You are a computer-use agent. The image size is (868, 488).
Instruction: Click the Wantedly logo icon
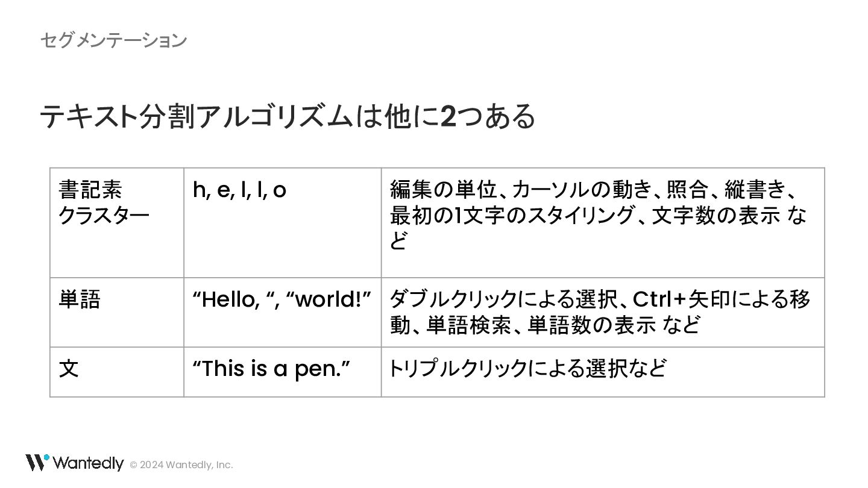click(37, 462)
